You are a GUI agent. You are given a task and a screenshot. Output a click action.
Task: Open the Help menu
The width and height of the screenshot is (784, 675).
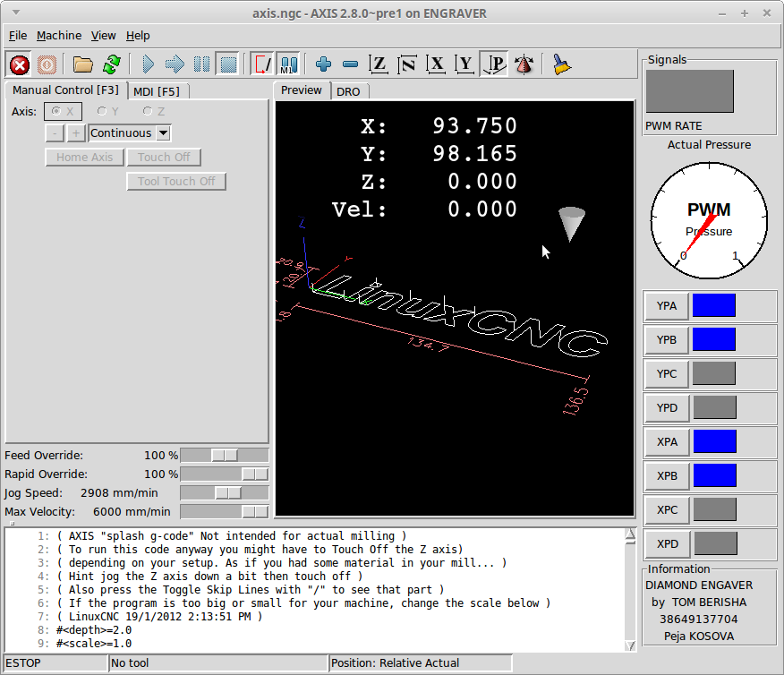point(138,36)
